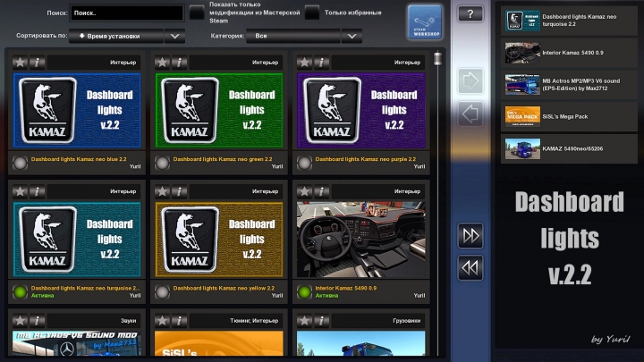This screenshot has height=362, width=644.
Task: Select the blue Kamaz Dashboard lights thumbnail
Action: pos(77,111)
